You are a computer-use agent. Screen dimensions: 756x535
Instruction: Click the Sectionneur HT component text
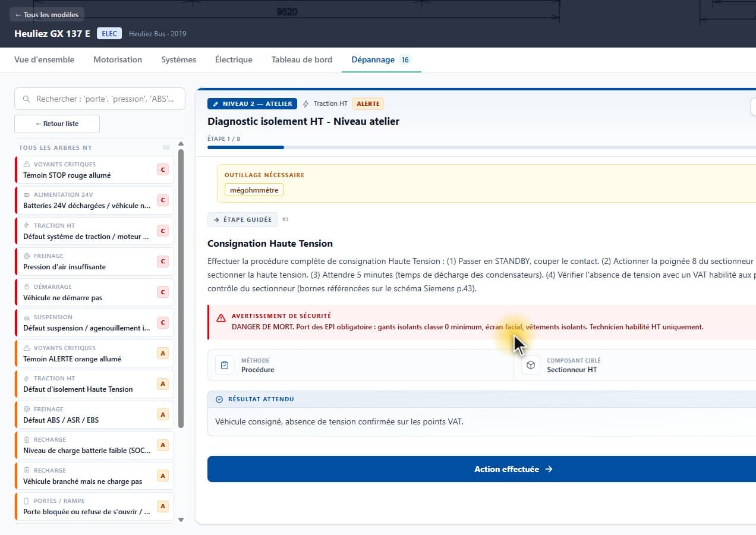click(x=572, y=370)
